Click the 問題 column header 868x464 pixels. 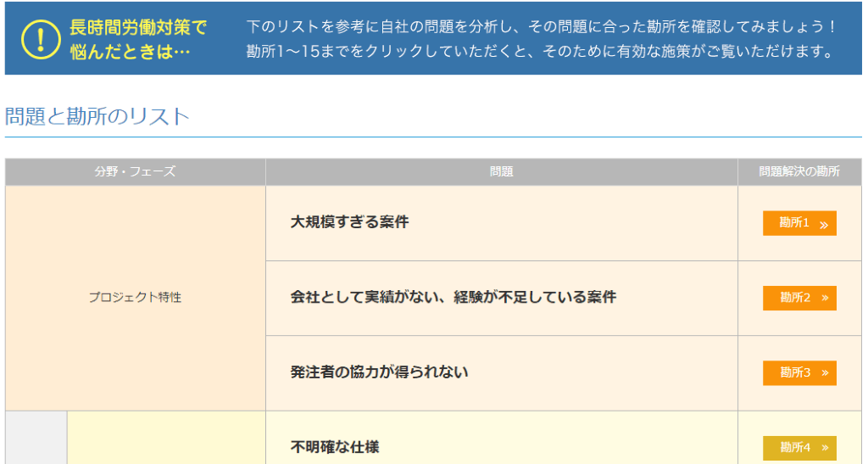click(x=501, y=172)
